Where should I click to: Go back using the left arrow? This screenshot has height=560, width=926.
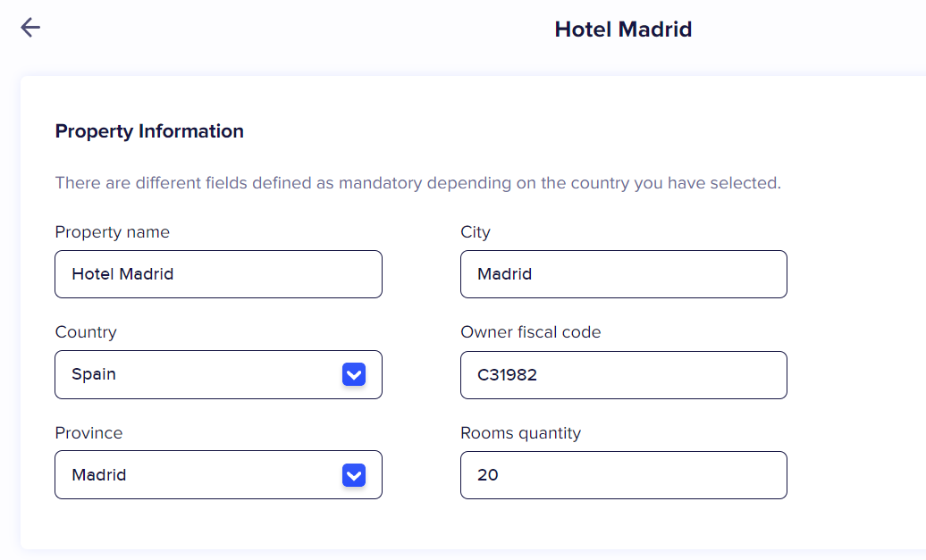click(30, 28)
